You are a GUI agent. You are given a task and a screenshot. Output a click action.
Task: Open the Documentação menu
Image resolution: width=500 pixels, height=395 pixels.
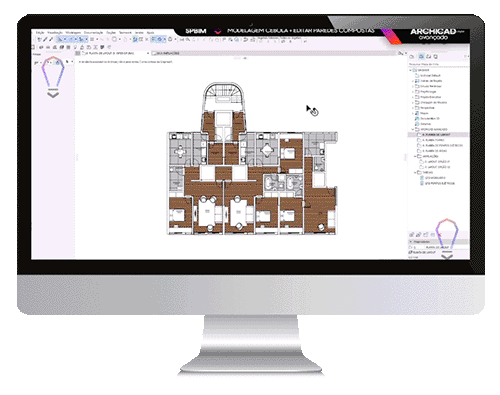click(x=93, y=33)
